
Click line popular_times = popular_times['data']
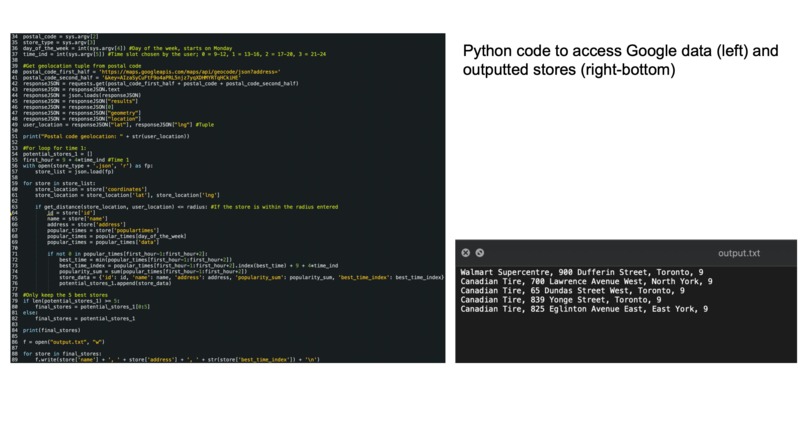(103, 242)
